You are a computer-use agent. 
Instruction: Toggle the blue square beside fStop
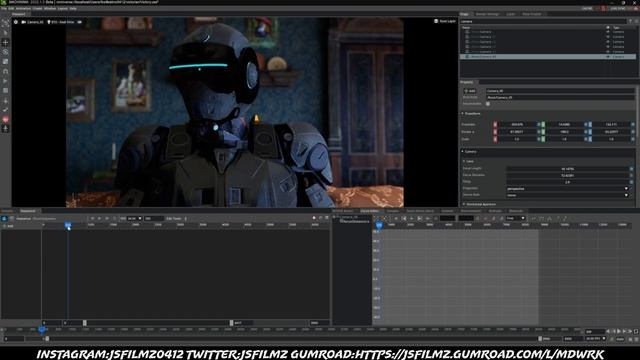[x=631, y=182]
